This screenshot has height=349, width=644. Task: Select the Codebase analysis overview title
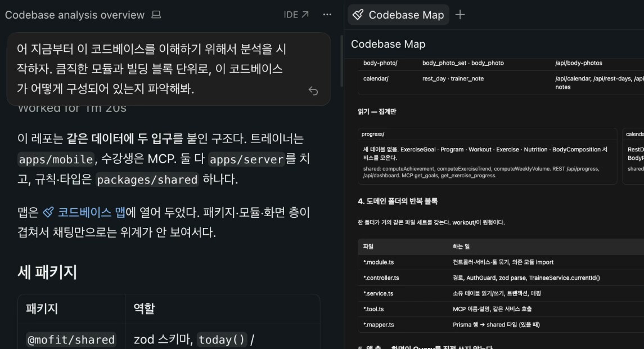[x=75, y=15]
